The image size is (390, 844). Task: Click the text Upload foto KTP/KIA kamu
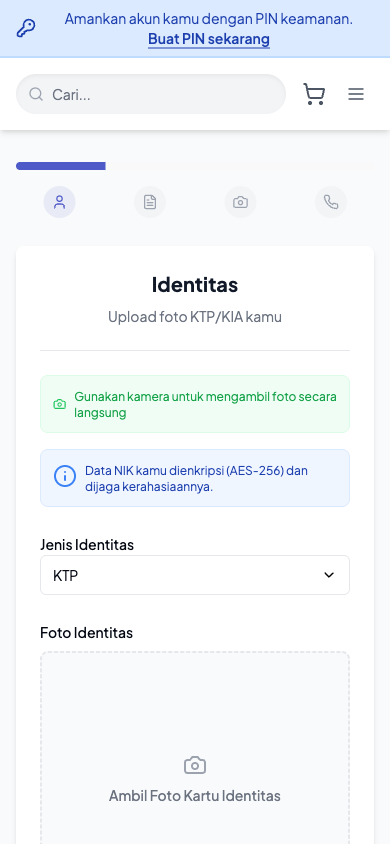(x=195, y=316)
